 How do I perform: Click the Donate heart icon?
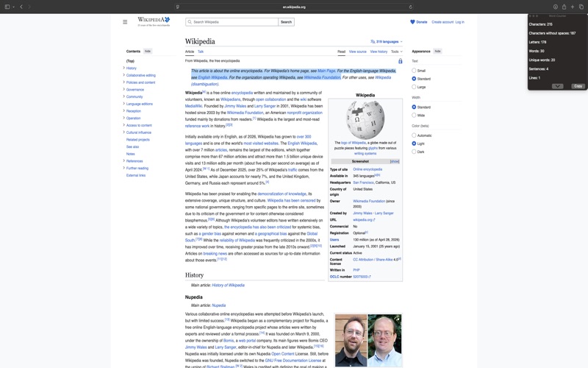412,22
